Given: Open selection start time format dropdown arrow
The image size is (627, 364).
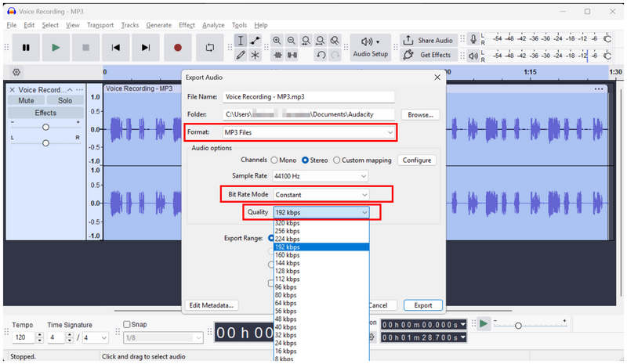Looking at the screenshot, I should 463,324.
